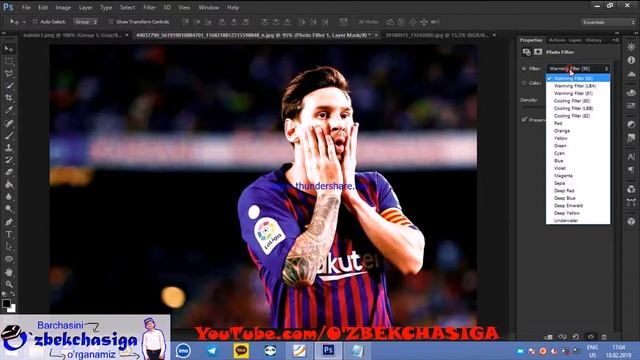Open Telegram from the taskbar
The height and width of the screenshot is (360, 640).
click(212, 351)
